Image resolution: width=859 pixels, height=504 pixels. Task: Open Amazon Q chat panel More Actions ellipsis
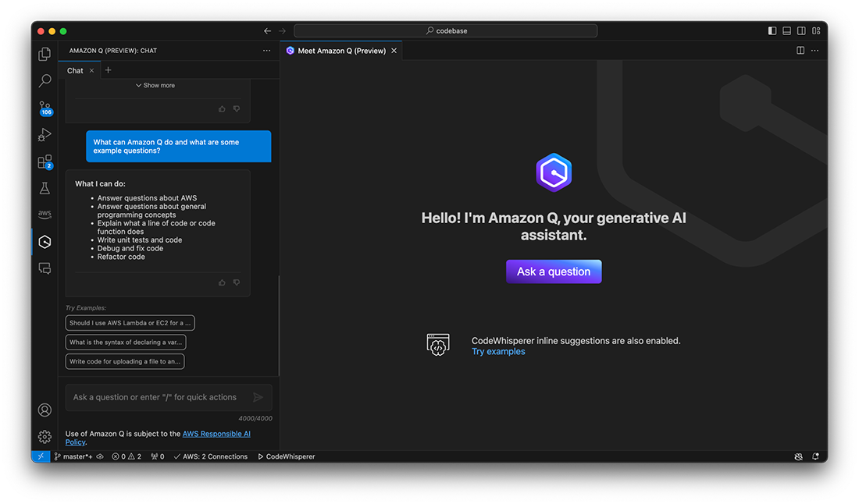[x=267, y=51]
